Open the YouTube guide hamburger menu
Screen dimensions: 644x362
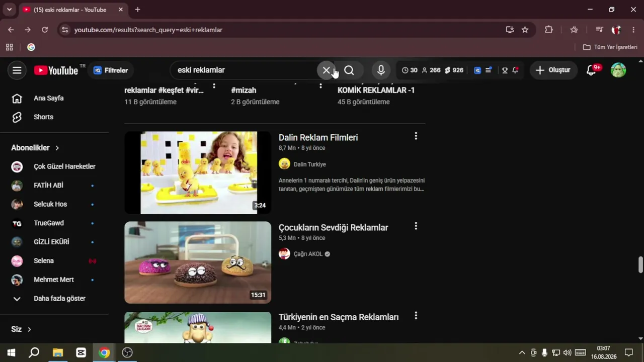pos(17,70)
